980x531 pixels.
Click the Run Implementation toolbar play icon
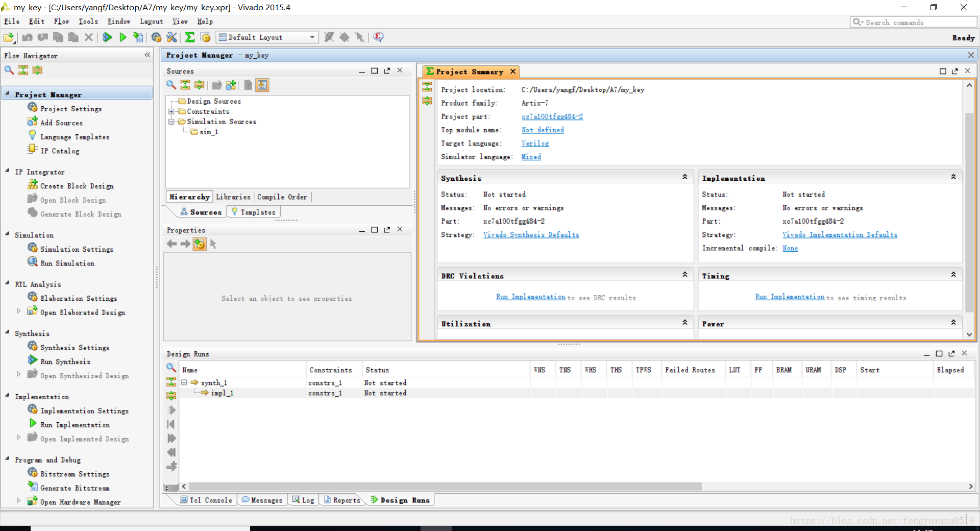point(123,37)
